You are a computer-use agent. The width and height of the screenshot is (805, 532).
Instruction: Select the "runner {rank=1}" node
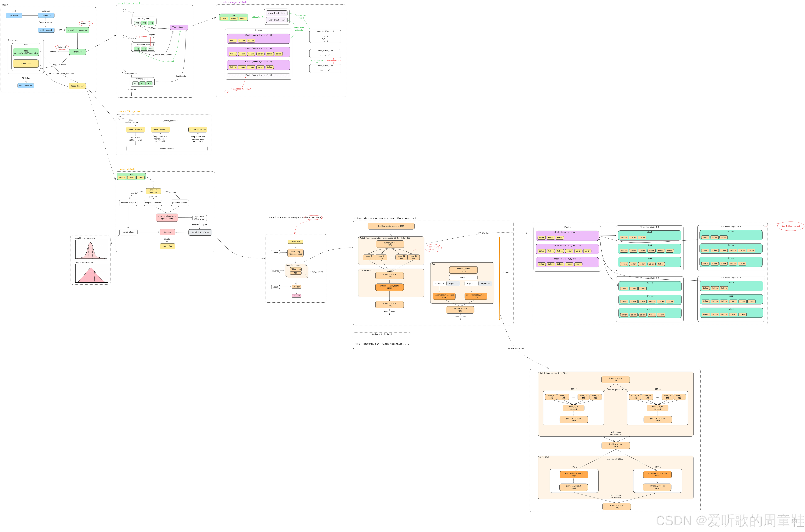161,130
